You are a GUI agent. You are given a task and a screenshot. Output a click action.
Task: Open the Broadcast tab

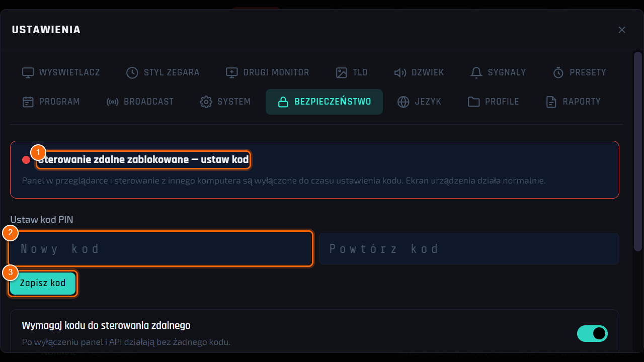pos(140,102)
